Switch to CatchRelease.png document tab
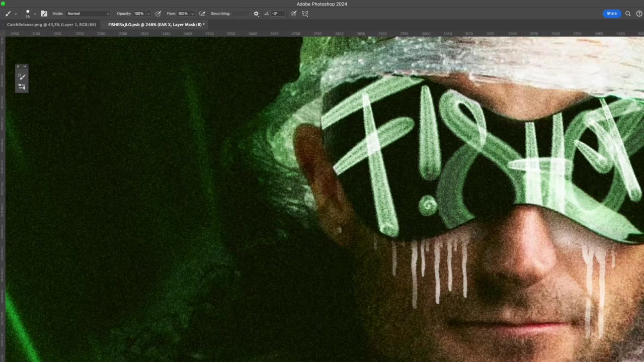Image resolution: width=644 pixels, height=362 pixels. click(51, 25)
